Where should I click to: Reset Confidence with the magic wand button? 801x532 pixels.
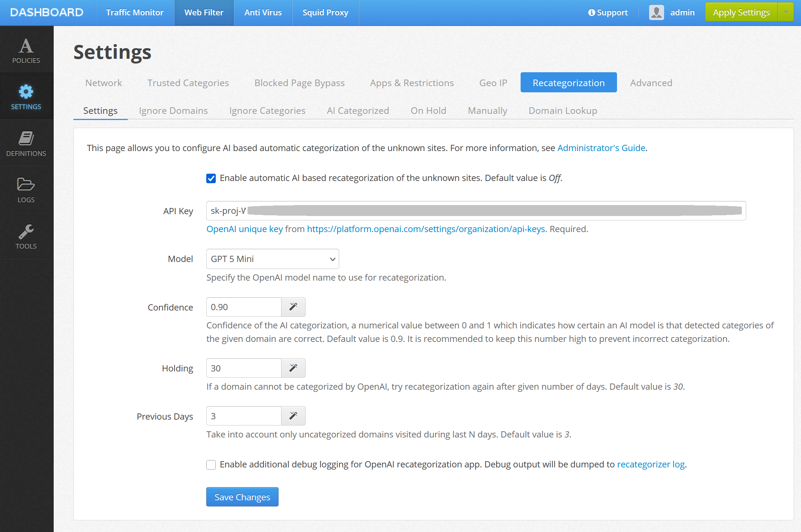pyautogui.click(x=293, y=307)
